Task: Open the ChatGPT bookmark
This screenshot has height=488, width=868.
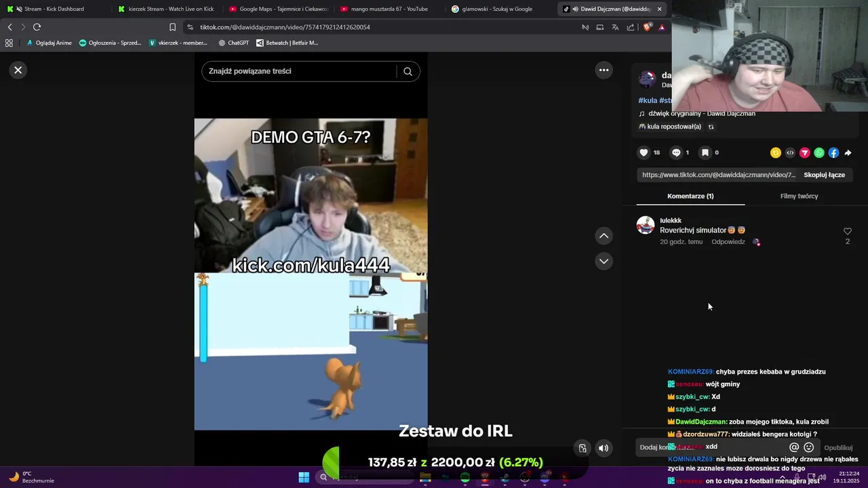Action: pyautogui.click(x=234, y=43)
